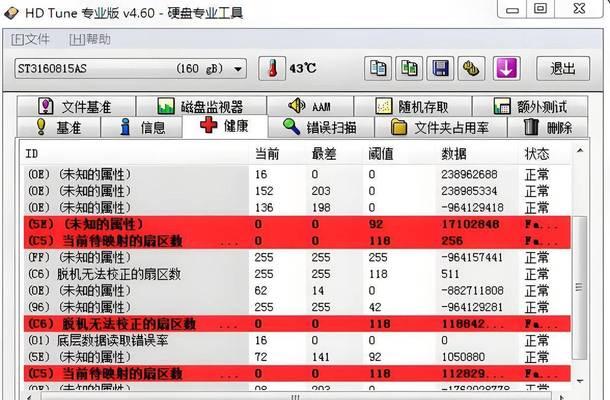Select the red (C5) row with data 112829
610x400 pixels.
[x=297, y=374]
